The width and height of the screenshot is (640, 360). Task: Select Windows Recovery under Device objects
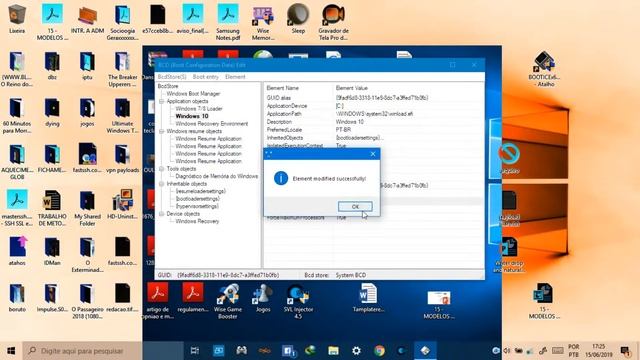pyautogui.click(x=197, y=221)
